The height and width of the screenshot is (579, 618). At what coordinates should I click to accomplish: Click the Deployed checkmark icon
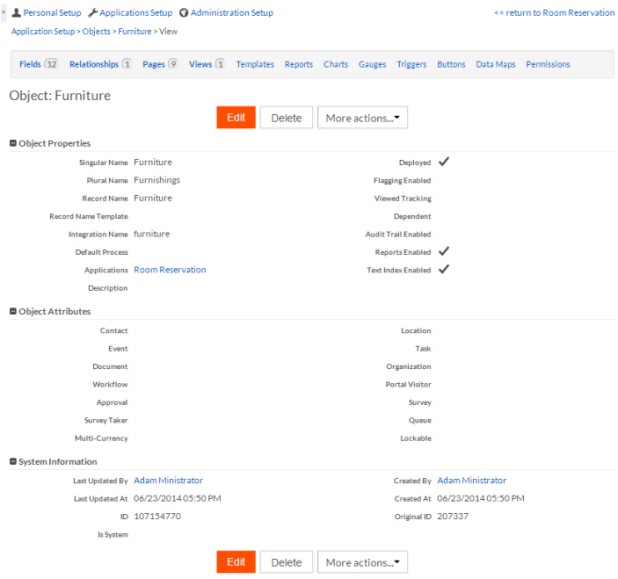(x=443, y=161)
